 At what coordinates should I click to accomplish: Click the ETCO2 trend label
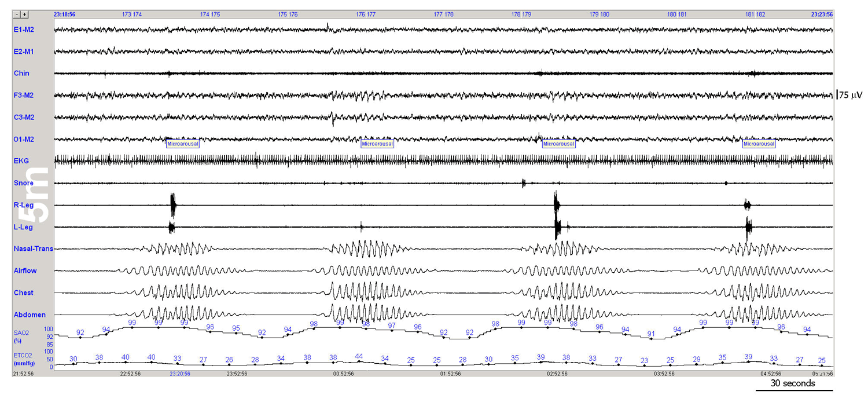23,354
